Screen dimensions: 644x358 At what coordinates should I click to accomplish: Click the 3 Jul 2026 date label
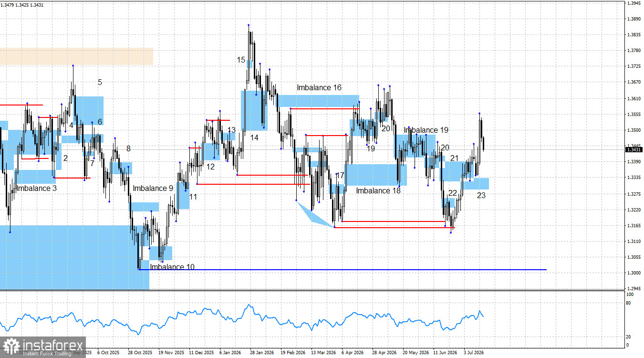[x=474, y=353]
